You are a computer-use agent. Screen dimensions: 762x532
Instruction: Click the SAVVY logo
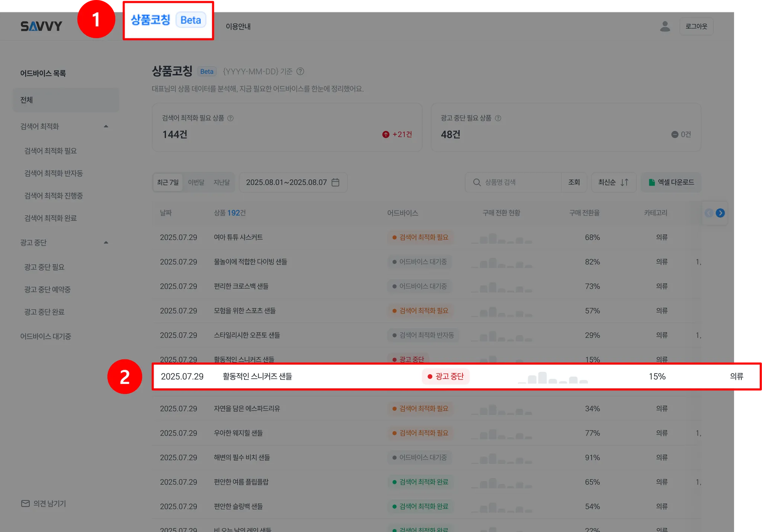(41, 26)
